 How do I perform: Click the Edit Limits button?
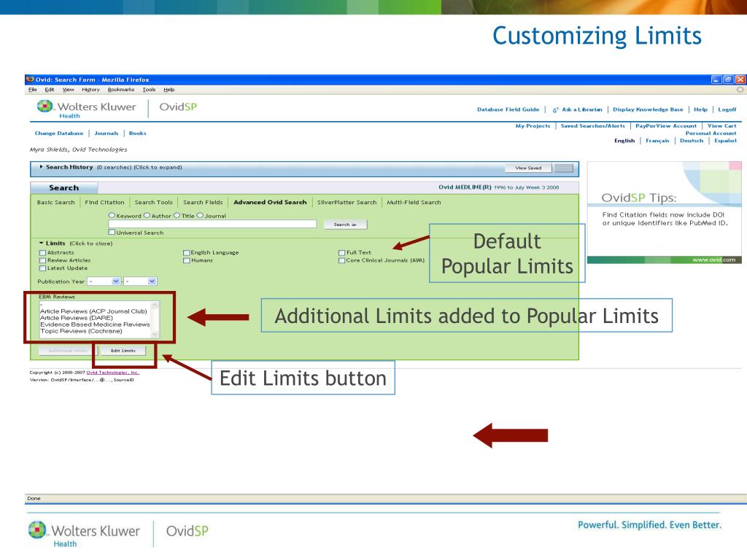[x=123, y=351]
